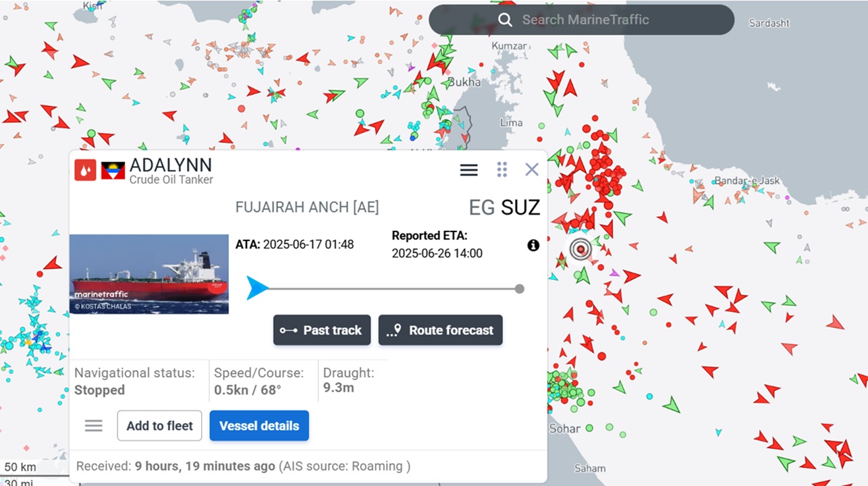
Task: Open the hamburger menu in the vessel popup
Action: pos(468,170)
